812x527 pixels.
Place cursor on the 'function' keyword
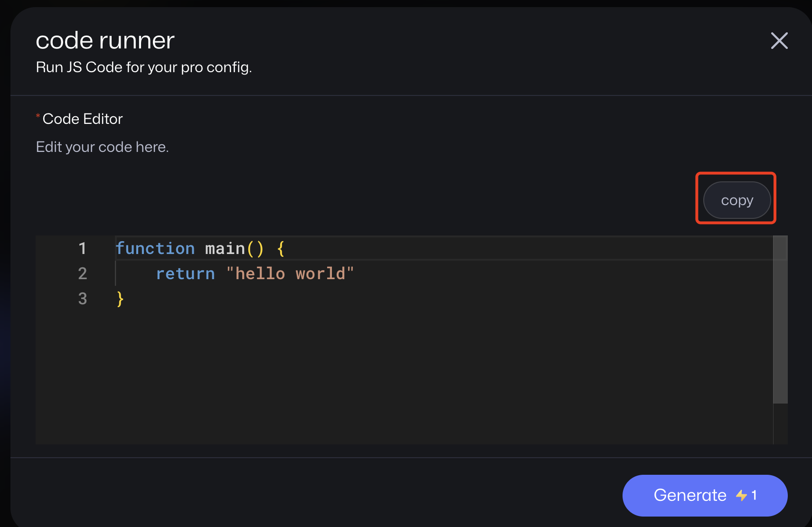(155, 248)
